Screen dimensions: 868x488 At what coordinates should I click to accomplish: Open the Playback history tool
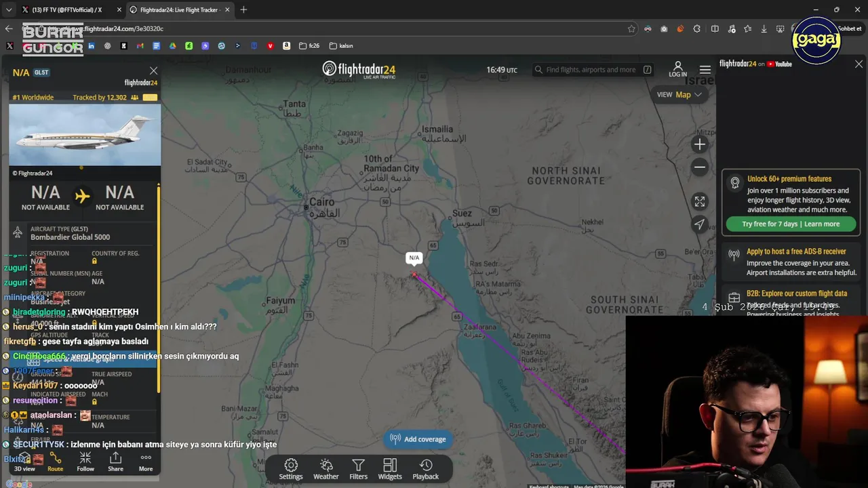(426, 469)
